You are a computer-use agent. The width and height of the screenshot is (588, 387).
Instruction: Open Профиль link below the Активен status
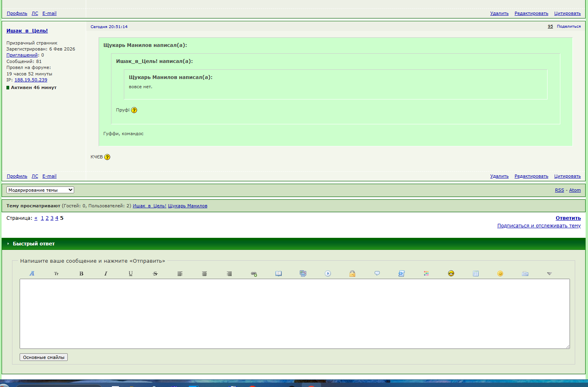coord(17,176)
